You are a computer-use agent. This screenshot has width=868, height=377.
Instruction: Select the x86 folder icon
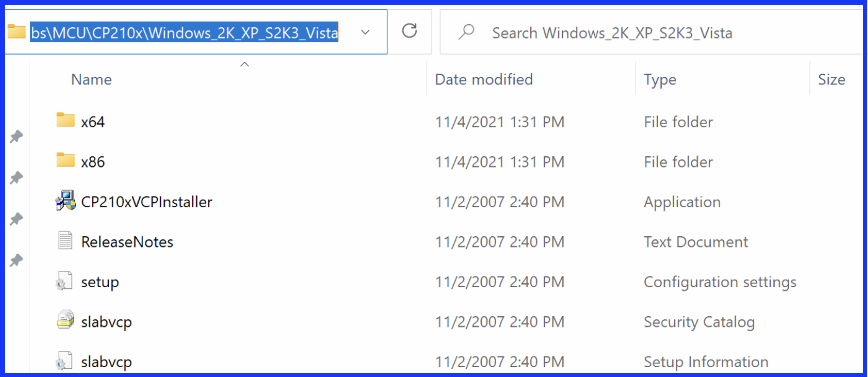click(x=65, y=160)
